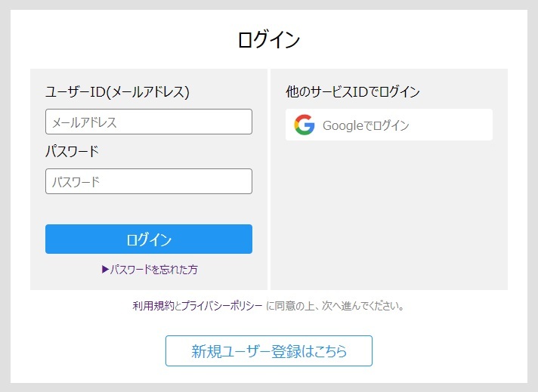Open the プライバシーポリシー link
538x392 pixels.
click(x=221, y=306)
